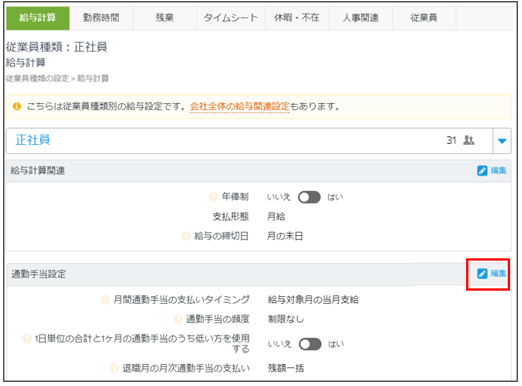Click help icon beside 給与の締切日

(x=186, y=236)
